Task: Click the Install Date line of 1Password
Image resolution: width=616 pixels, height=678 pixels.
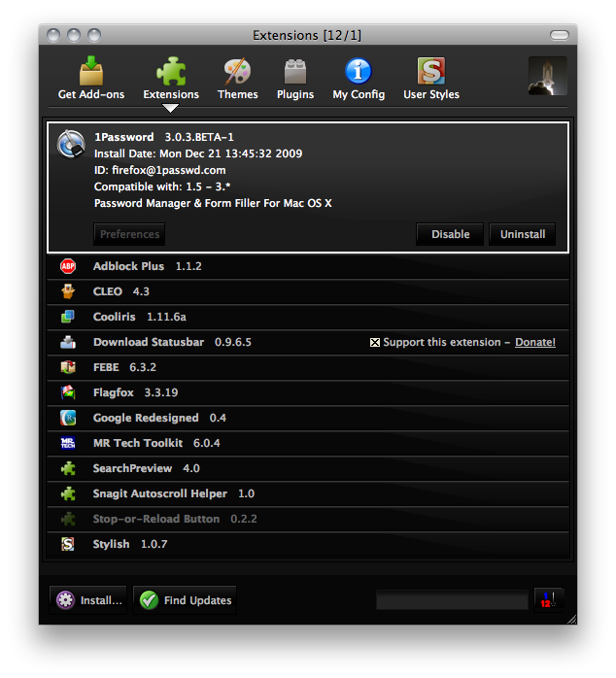Action: [x=198, y=153]
